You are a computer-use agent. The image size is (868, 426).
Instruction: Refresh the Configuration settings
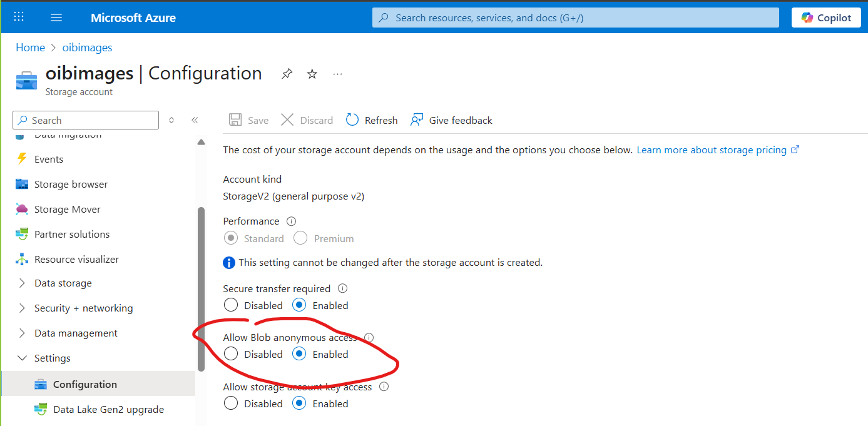pyautogui.click(x=372, y=119)
